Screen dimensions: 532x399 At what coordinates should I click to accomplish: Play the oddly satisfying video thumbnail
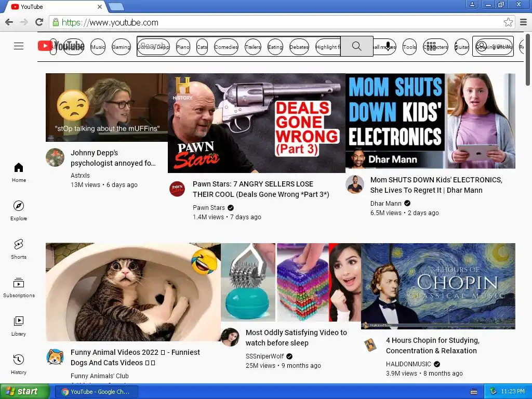[x=291, y=282]
